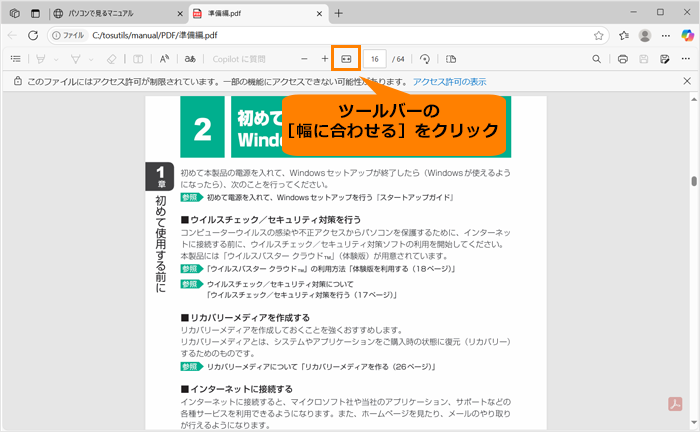Open the Copilot sidebar
Screen dimensions: 700x432
(x=688, y=35)
